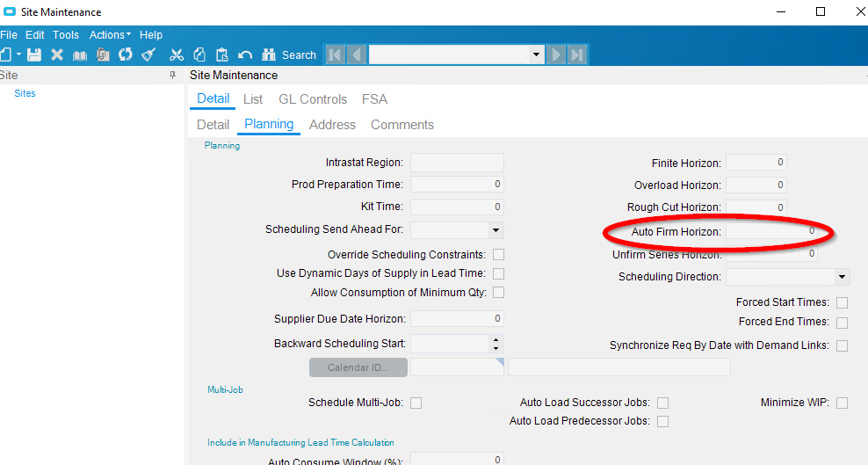Click the pin icon on Site panel
The height and width of the screenshot is (465, 868).
pos(173,75)
